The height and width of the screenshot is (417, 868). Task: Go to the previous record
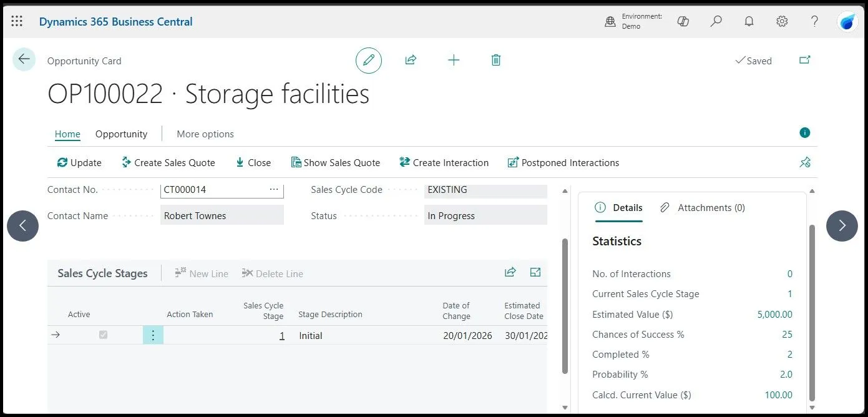click(x=22, y=225)
